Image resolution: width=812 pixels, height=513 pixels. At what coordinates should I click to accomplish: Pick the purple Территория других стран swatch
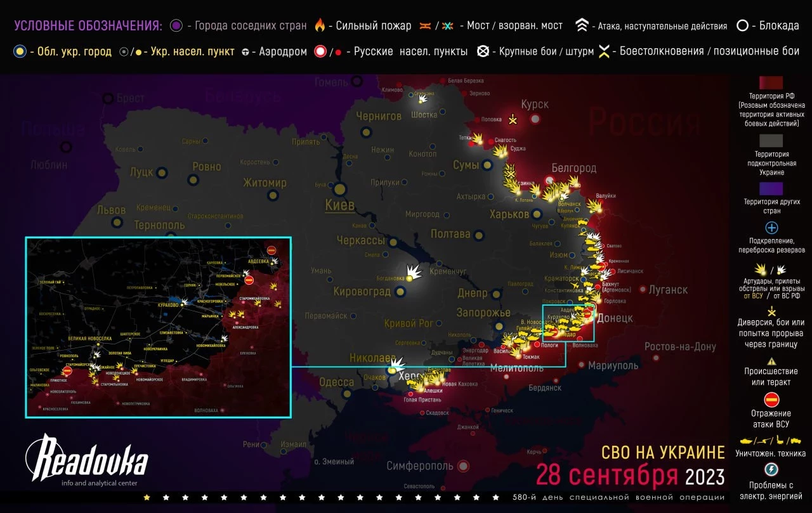[771, 189]
